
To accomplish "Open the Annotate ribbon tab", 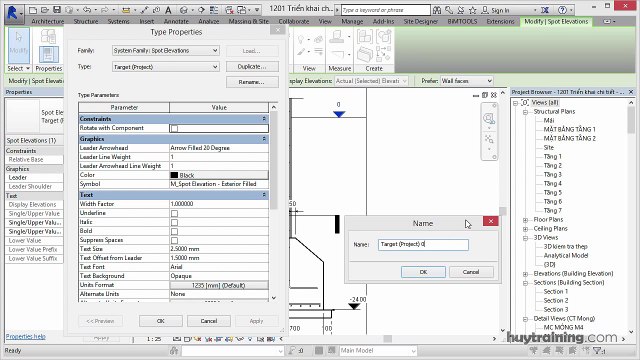I will coord(176,21).
